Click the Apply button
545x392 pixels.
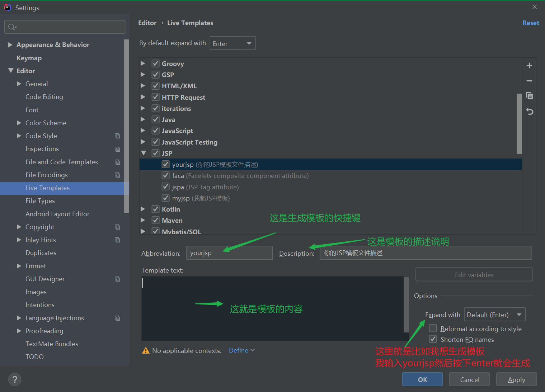coord(516,379)
